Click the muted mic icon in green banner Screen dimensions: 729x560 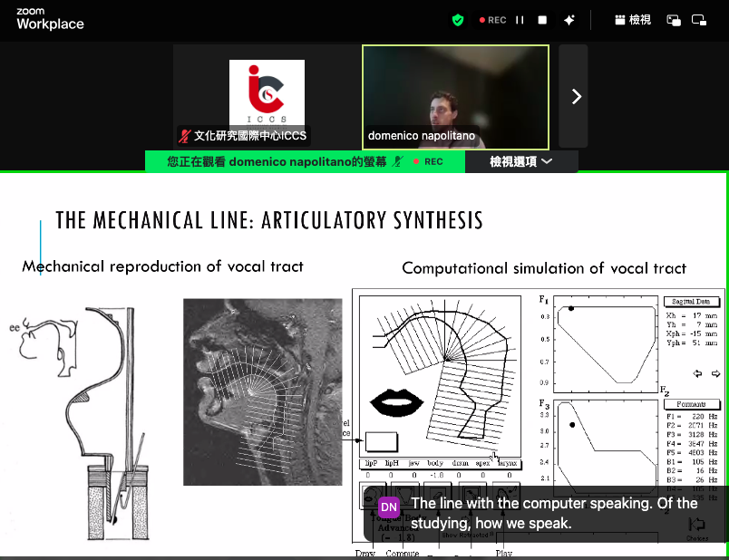pos(397,161)
